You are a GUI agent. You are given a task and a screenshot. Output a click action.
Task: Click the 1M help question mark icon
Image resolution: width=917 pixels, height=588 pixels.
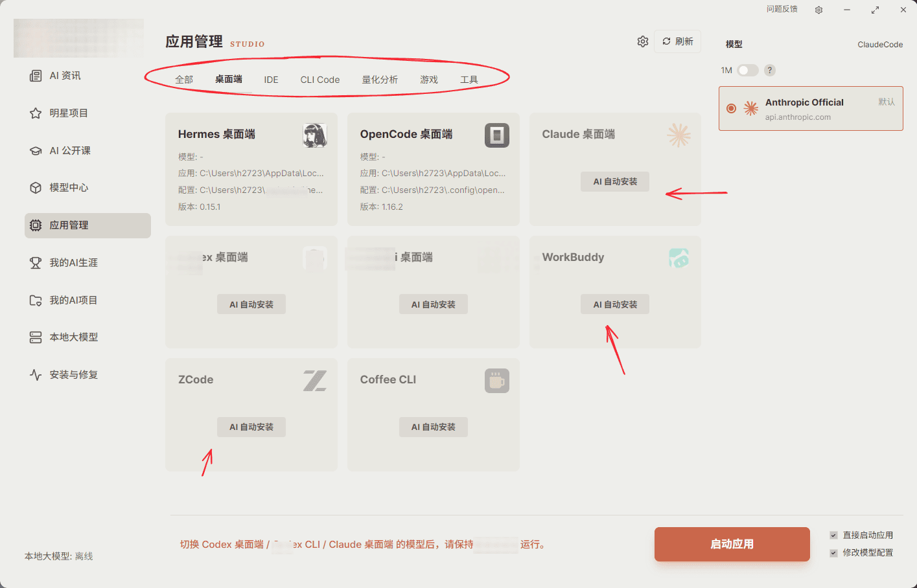coord(770,70)
